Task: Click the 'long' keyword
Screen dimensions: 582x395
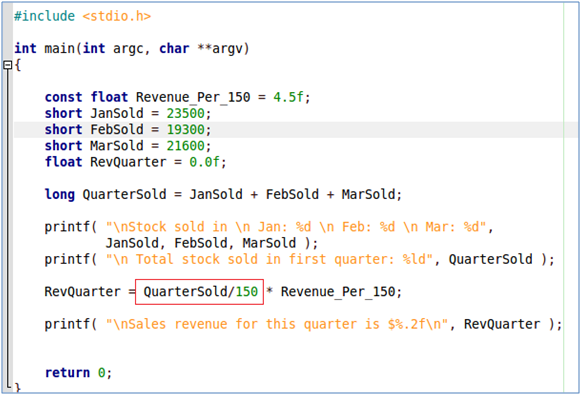Action: (60, 195)
